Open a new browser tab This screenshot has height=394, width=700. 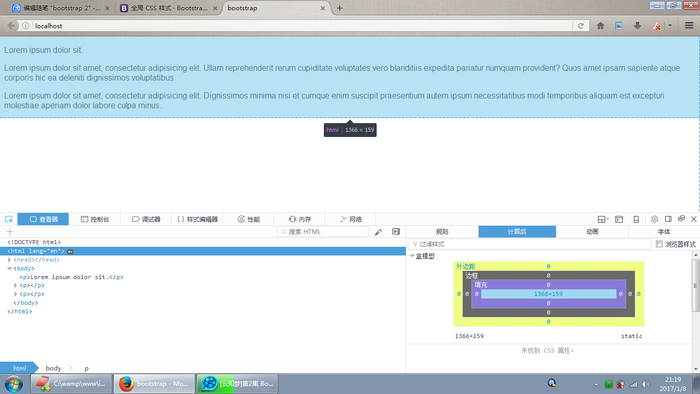340,8
